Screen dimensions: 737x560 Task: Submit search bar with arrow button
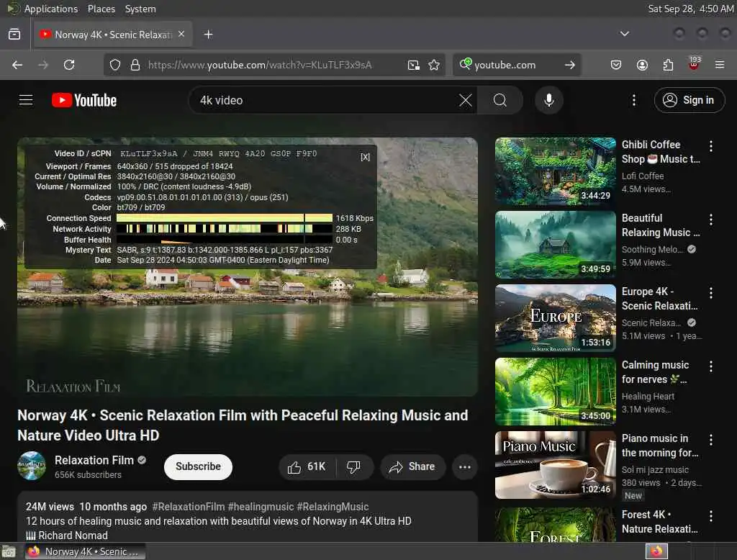coord(570,65)
